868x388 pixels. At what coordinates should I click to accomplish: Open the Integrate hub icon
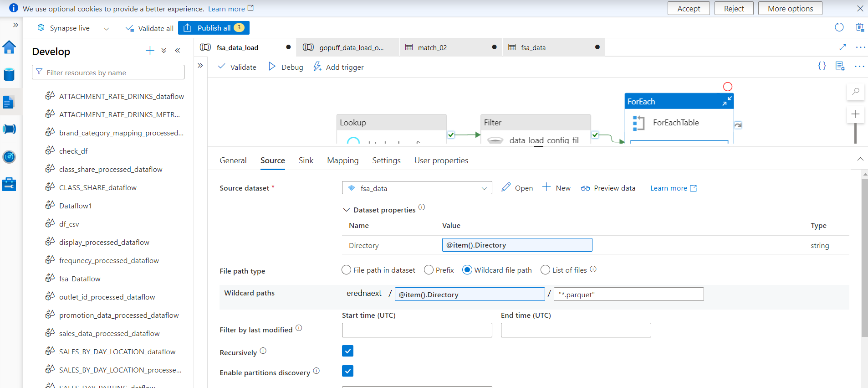point(9,129)
